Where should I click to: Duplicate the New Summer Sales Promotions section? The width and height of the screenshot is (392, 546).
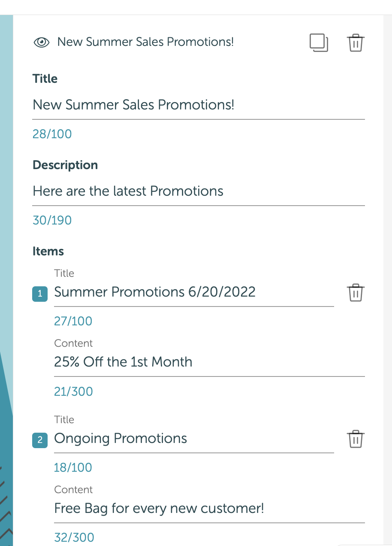[319, 43]
